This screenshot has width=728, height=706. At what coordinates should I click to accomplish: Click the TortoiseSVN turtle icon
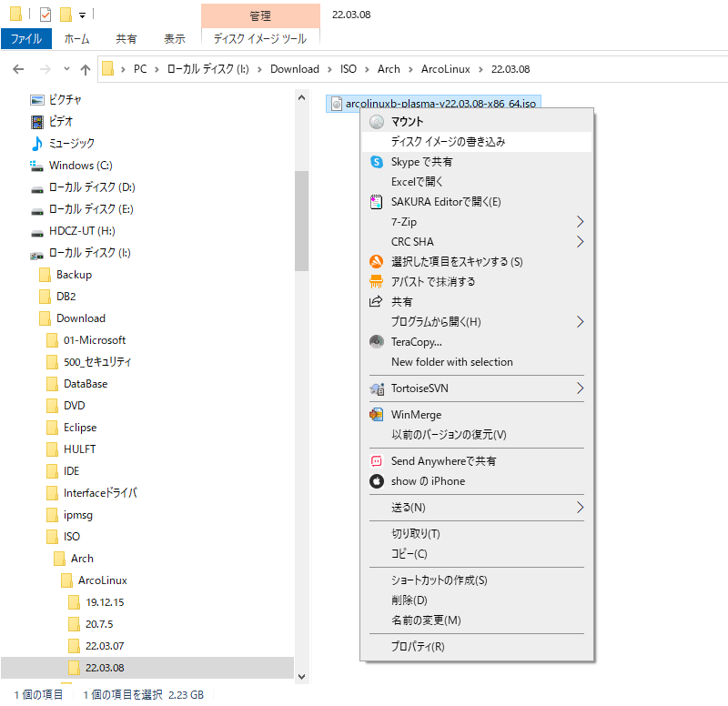(377, 388)
